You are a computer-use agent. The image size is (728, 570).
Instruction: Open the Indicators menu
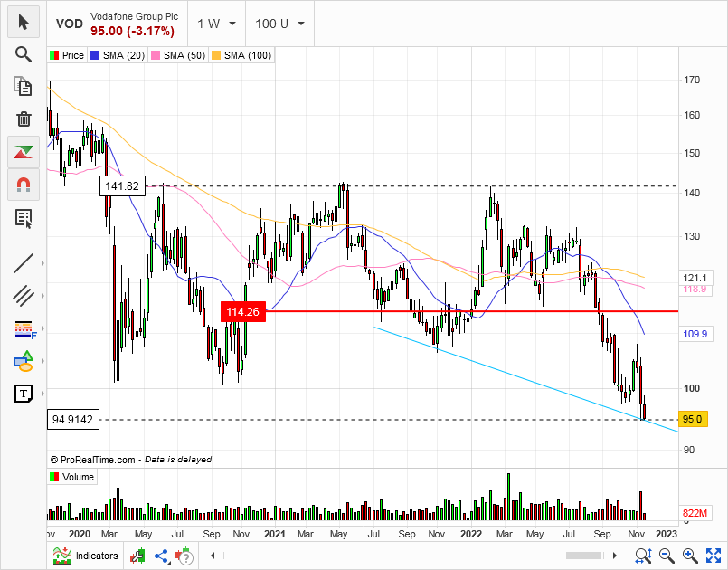[85, 556]
